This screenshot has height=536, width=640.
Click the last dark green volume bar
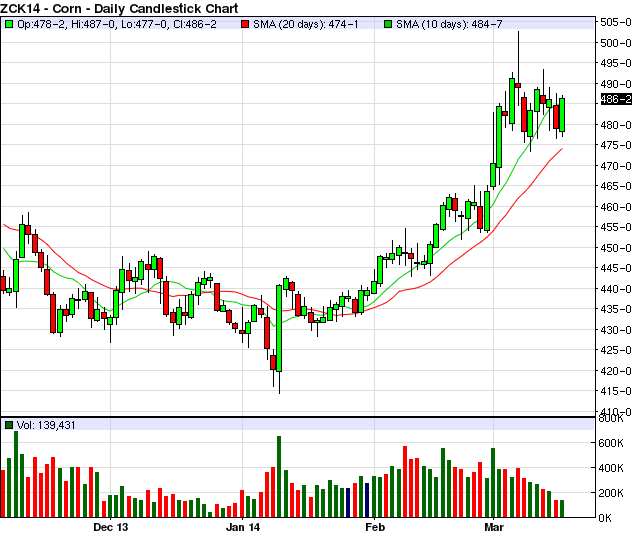point(562,509)
